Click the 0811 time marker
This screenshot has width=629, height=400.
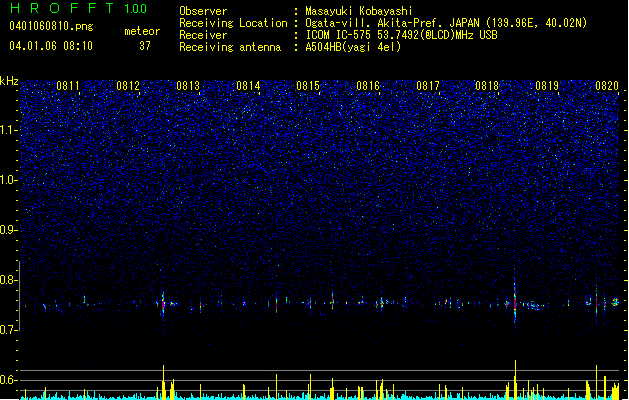(68, 86)
